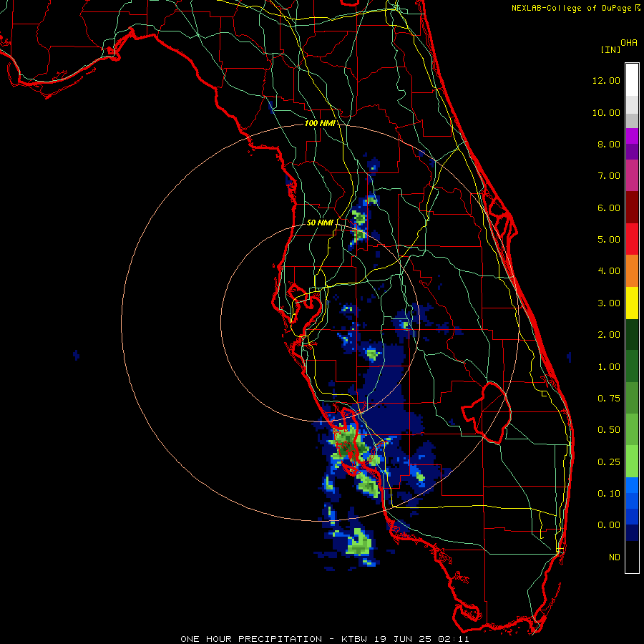644x644 pixels.
Task: Click the 7.00 legend value
Action: tap(609, 176)
